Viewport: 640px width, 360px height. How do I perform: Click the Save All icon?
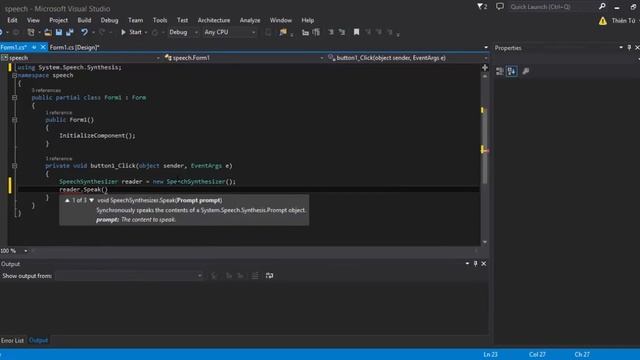70,32
